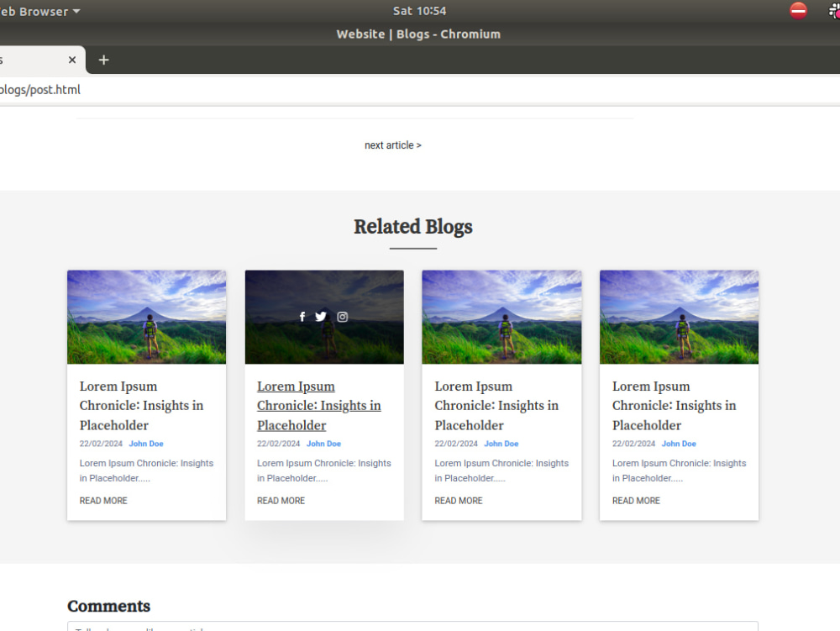The height and width of the screenshot is (631, 840).
Task: Click the Comments heading
Action: (x=108, y=606)
